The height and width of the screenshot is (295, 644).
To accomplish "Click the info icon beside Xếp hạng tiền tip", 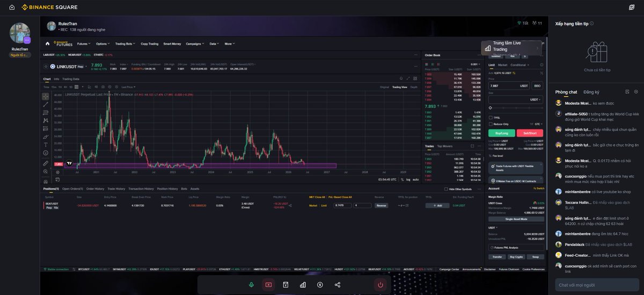I will (592, 24).
